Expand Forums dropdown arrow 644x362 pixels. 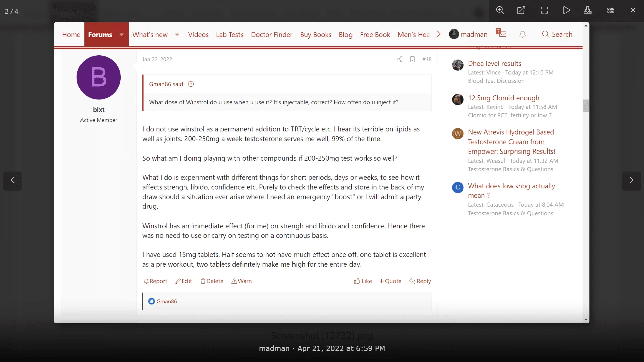(x=122, y=34)
